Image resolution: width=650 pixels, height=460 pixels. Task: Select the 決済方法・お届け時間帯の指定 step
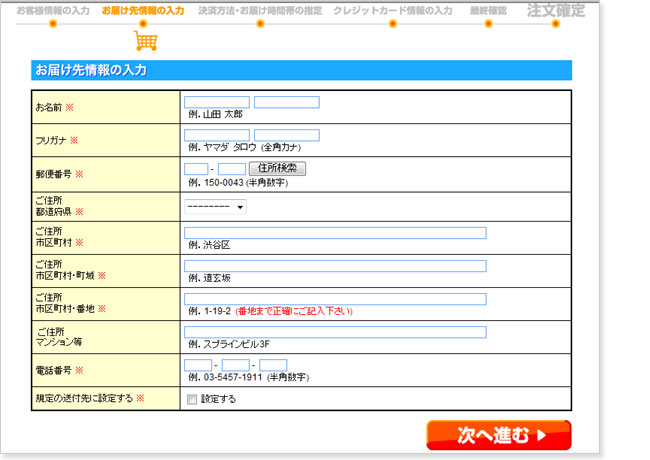tap(259, 11)
